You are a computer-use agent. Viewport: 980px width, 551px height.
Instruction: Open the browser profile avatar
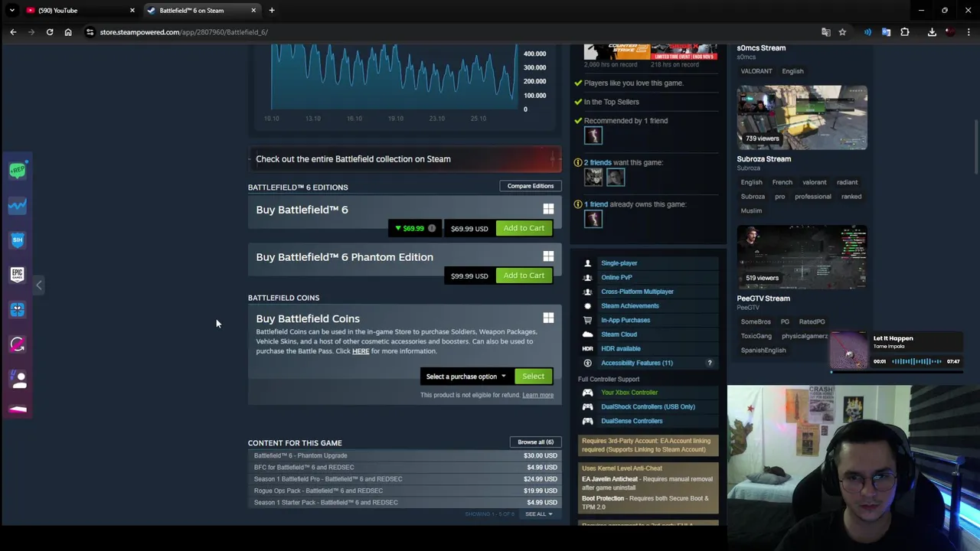pos(950,32)
